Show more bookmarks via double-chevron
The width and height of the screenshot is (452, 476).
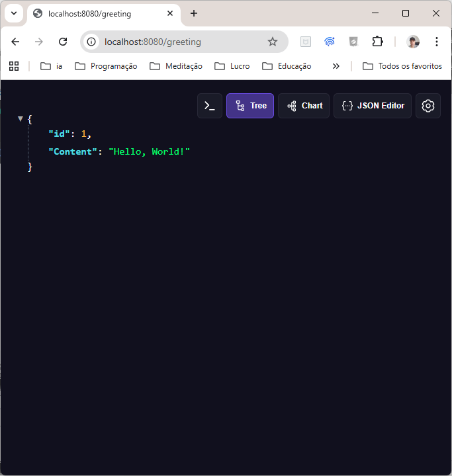coord(336,66)
